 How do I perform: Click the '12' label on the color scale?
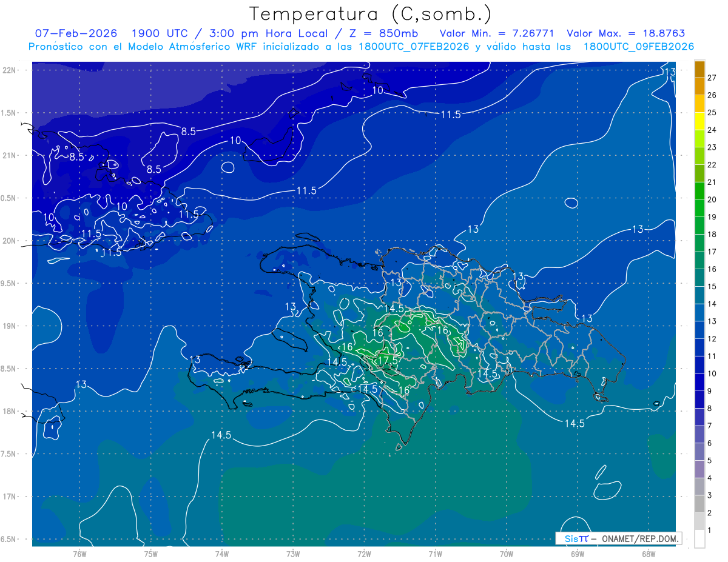click(x=712, y=338)
